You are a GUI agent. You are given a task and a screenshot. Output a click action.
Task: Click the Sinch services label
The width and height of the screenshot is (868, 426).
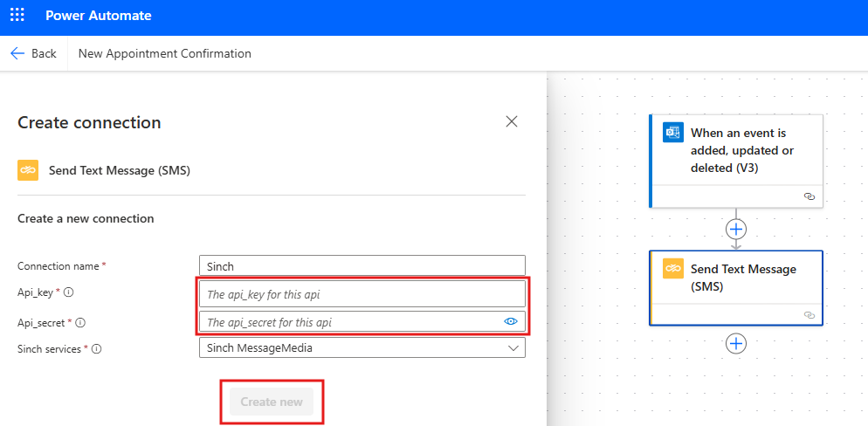(51, 349)
